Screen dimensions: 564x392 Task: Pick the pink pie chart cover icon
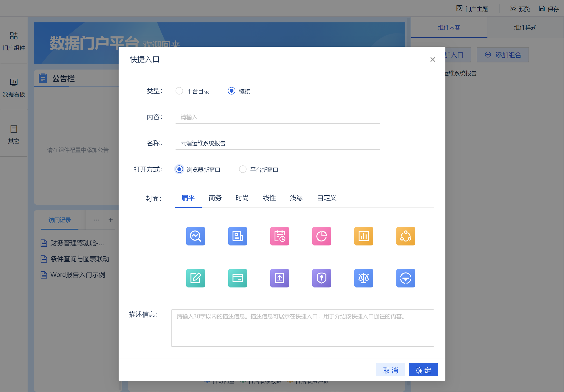click(321, 236)
